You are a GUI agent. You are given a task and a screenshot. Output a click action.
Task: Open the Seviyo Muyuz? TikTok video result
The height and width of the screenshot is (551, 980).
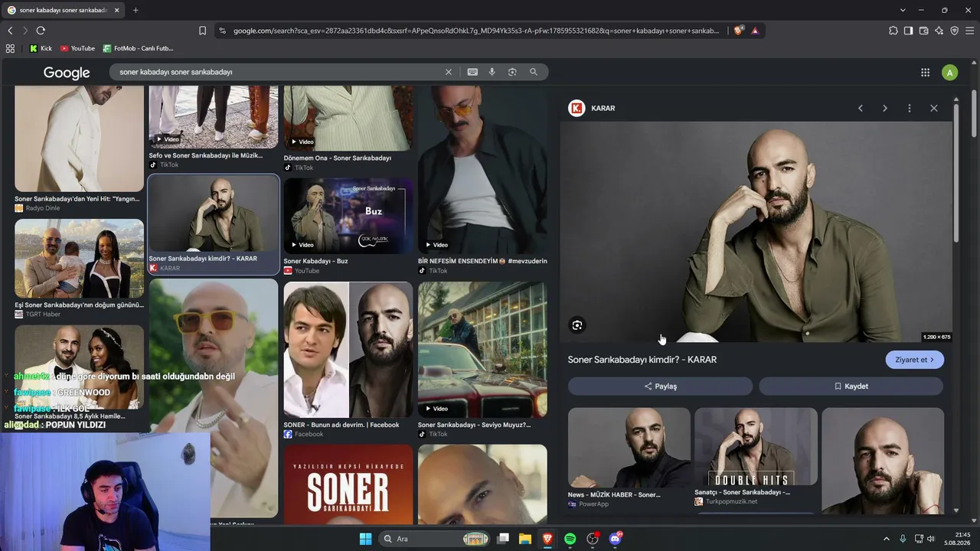(482, 350)
